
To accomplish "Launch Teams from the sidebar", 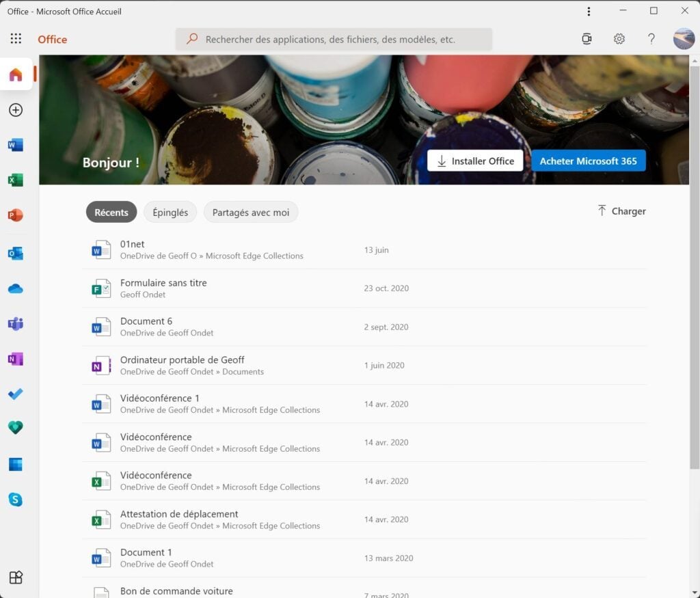I will click(16, 323).
